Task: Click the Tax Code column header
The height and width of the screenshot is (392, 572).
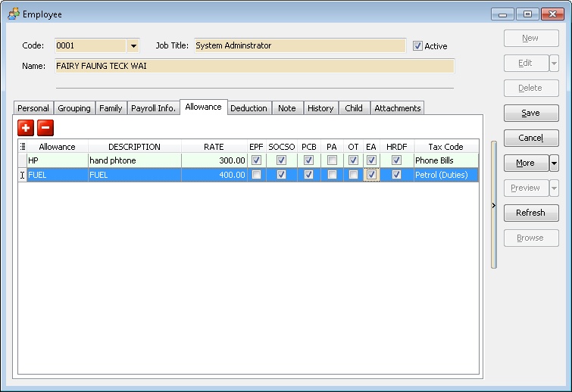Action: click(446, 147)
